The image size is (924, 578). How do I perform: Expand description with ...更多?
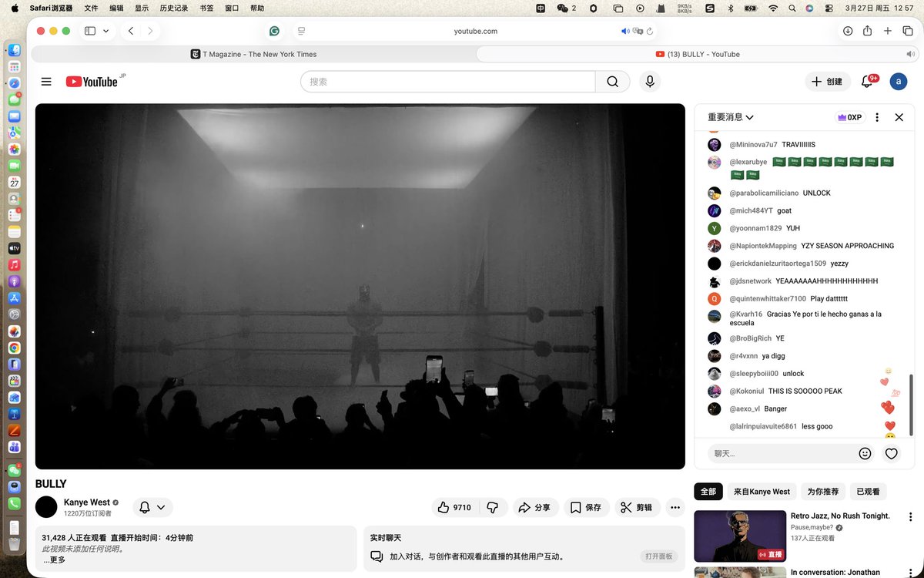54,560
